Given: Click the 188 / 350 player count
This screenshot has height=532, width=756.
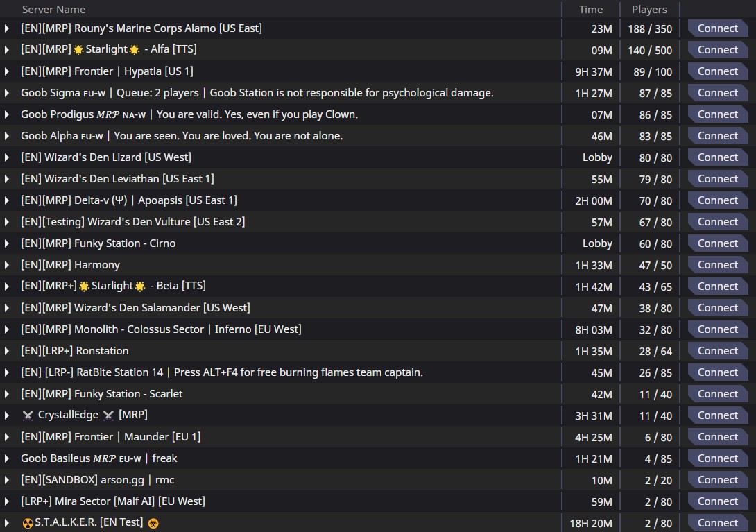Looking at the screenshot, I should click(x=649, y=29).
